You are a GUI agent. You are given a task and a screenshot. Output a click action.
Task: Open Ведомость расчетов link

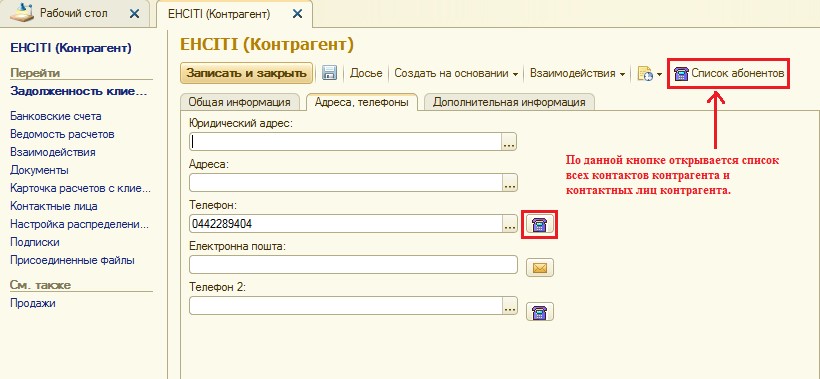tap(62, 134)
